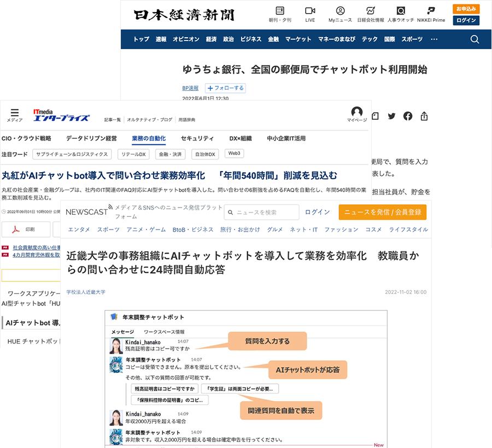Open 用語辞典 link in ITmedia header
Screen dimensions: 492x448
pos(187,120)
